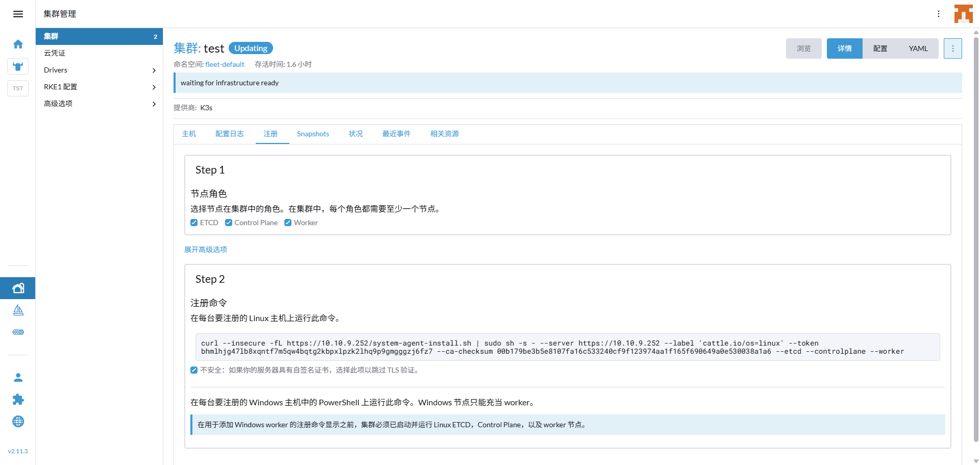The height and width of the screenshot is (465, 980).
Task: Switch to the Snapshots tab
Action: 313,134
